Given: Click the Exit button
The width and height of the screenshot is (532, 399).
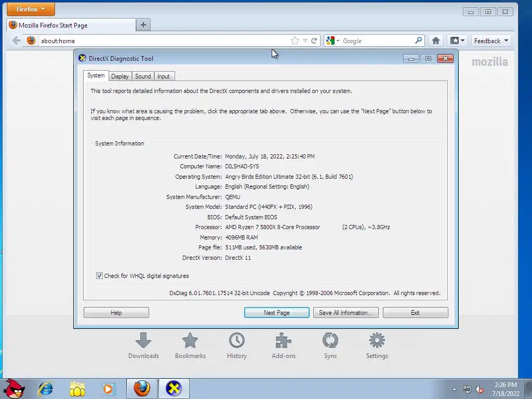Looking at the screenshot, I should [415, 312].
